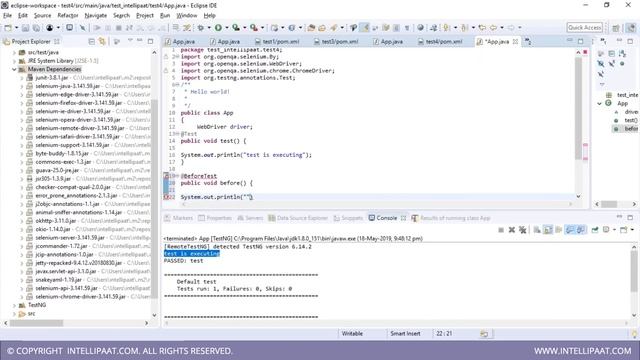Toggle Link with Editor in Project Explorer
The height and width of the screenshot is (360, 640).
[102, 42]
